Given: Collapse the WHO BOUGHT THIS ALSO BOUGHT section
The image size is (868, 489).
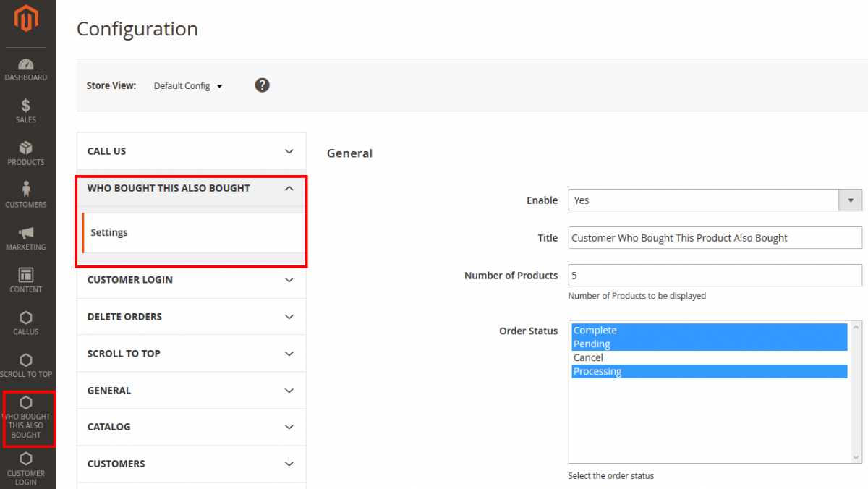Looking at the screenshot, I should 191,187.
